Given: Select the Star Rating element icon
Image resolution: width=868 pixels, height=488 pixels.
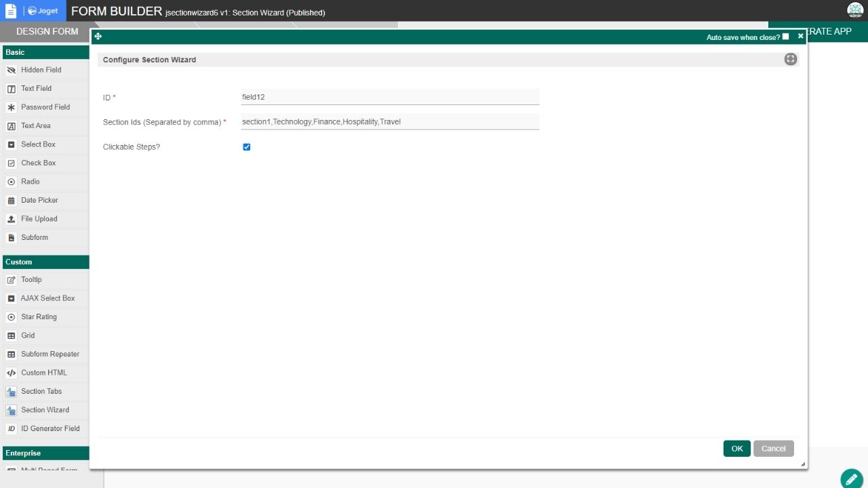Looking at the screenshot, I should (11, 317).
